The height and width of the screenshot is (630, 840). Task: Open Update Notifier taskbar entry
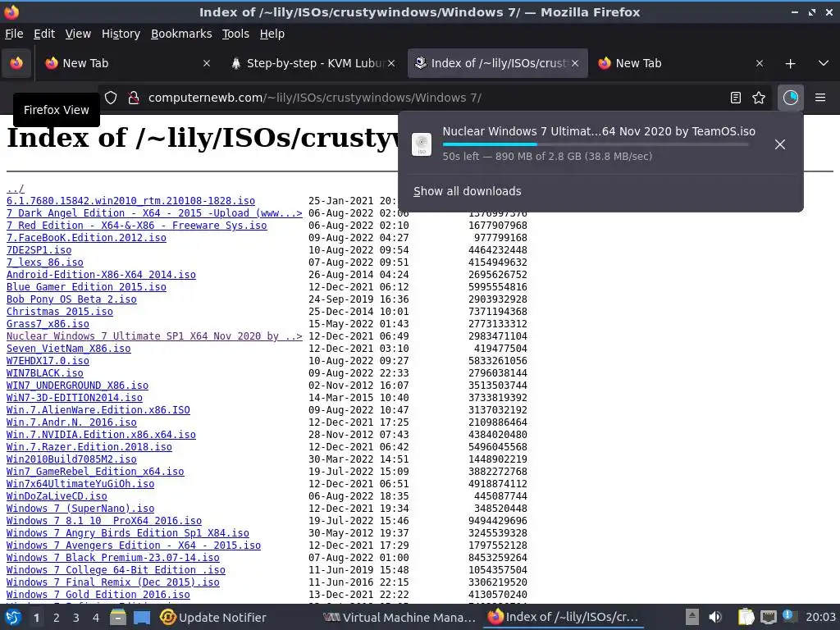213,618
